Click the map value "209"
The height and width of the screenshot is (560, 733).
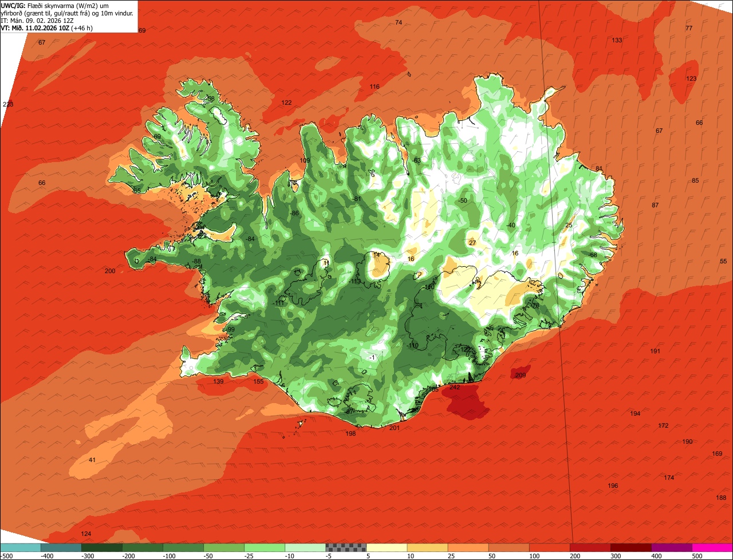coord(520,376)
